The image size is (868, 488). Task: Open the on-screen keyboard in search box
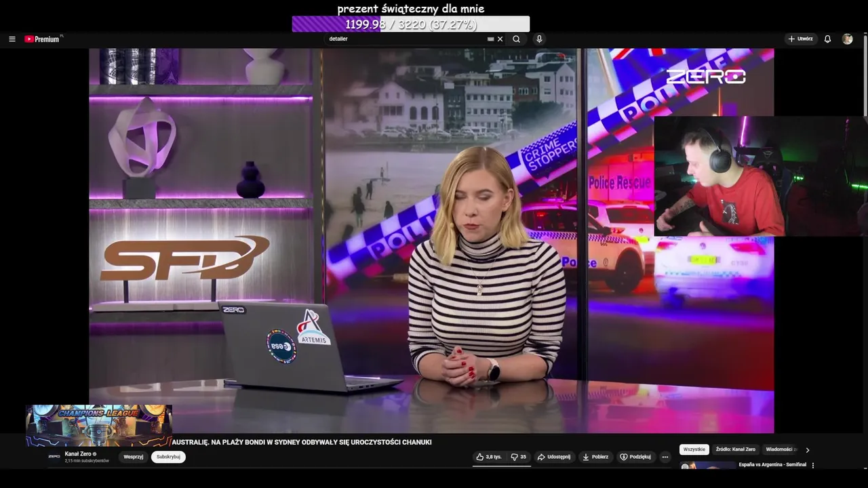491,39
